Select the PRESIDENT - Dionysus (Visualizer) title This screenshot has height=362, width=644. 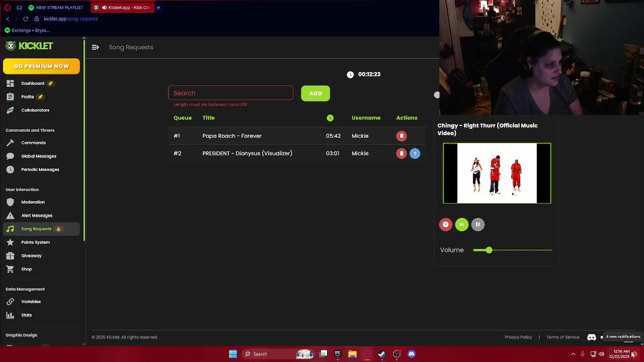[x=247, y=153]
